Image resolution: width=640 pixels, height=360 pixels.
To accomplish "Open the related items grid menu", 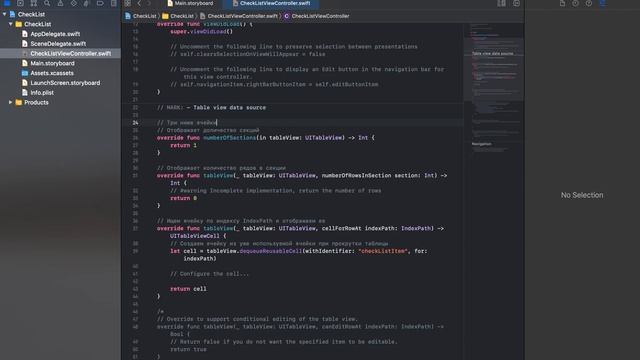I will pyautogui.click(x=128, y=3).
